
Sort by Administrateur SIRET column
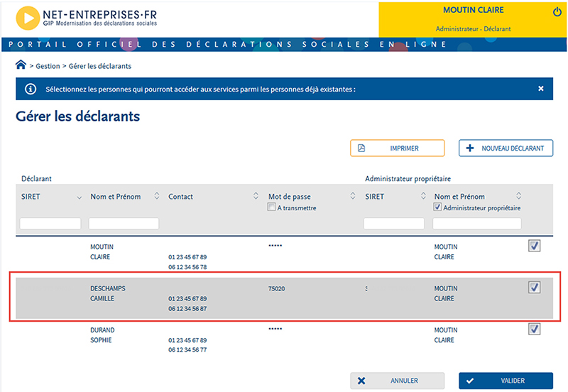coord(423,196)
